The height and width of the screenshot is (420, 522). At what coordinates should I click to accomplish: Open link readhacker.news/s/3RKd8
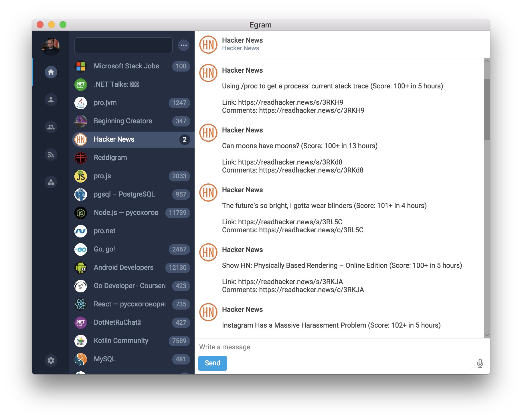(290, 162)
